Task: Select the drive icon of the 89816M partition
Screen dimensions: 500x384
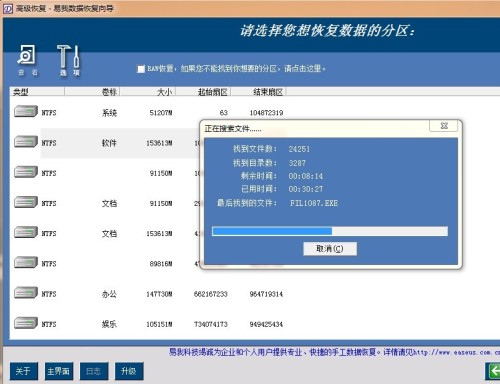Action: coord(26,263)
